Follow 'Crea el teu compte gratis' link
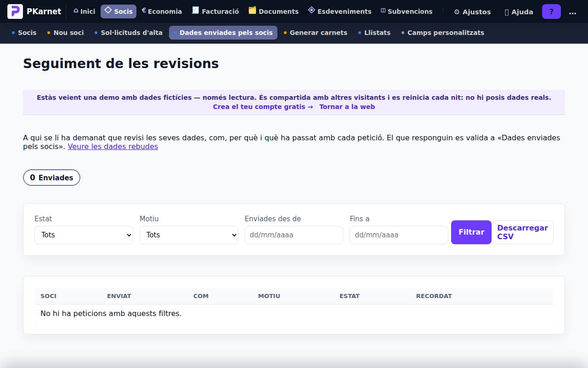Screen dimensions: 588x368 263,107
